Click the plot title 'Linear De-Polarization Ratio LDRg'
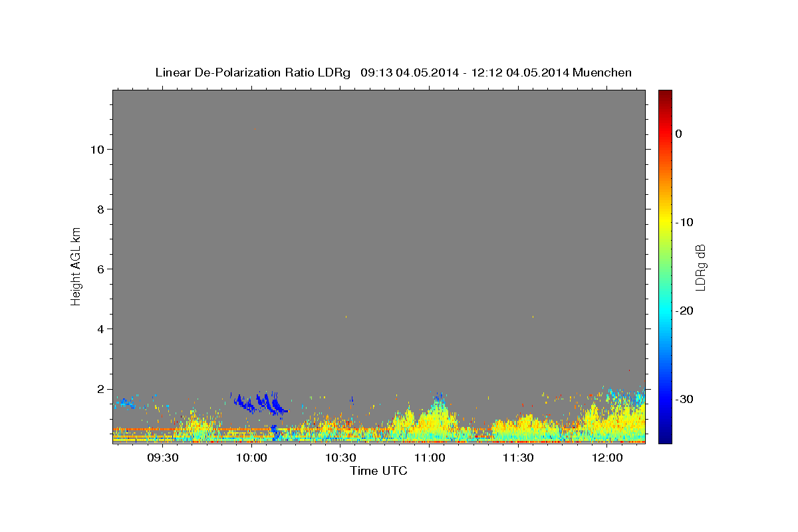798x532 pixels. point(253,72)
